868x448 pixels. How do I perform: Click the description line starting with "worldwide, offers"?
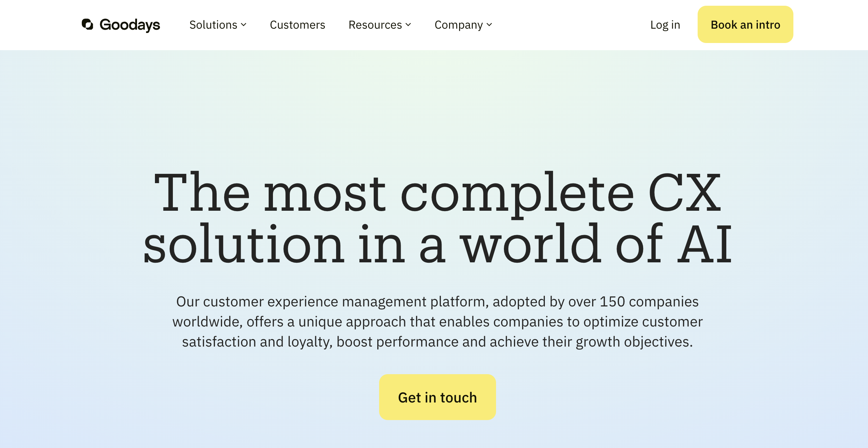point(437,322)
